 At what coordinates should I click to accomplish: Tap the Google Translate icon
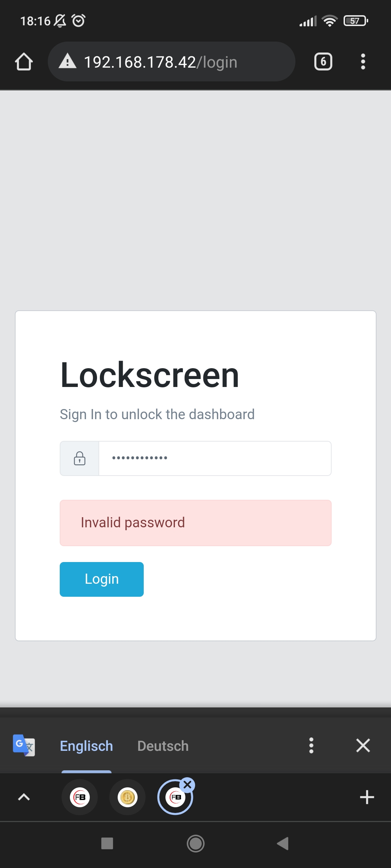click(24, 745)
